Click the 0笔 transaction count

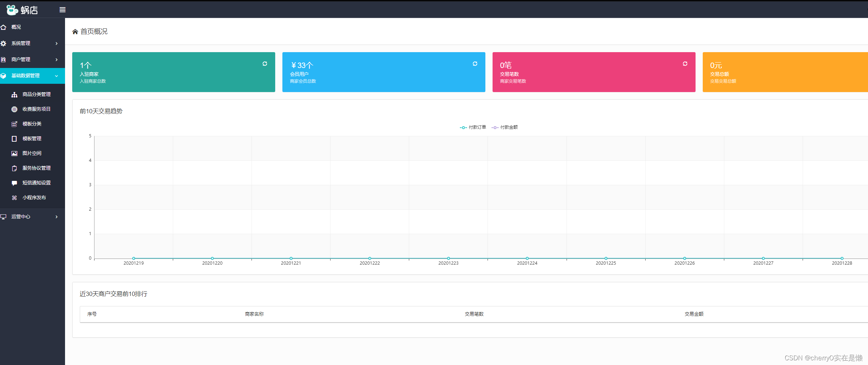click(x=506, y=65)
